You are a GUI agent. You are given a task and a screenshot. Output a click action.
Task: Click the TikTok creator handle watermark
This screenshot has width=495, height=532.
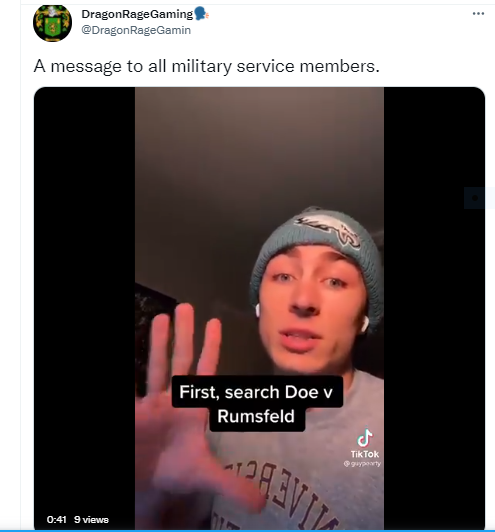tap(362, 463)
